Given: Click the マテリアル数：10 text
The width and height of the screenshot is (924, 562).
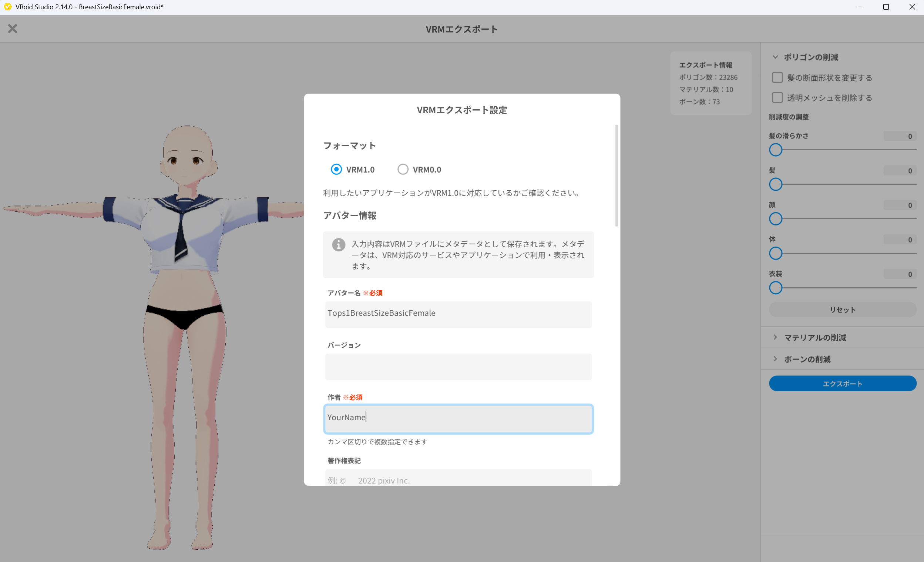Looking at the screenshot, I should tap(706, 90).
